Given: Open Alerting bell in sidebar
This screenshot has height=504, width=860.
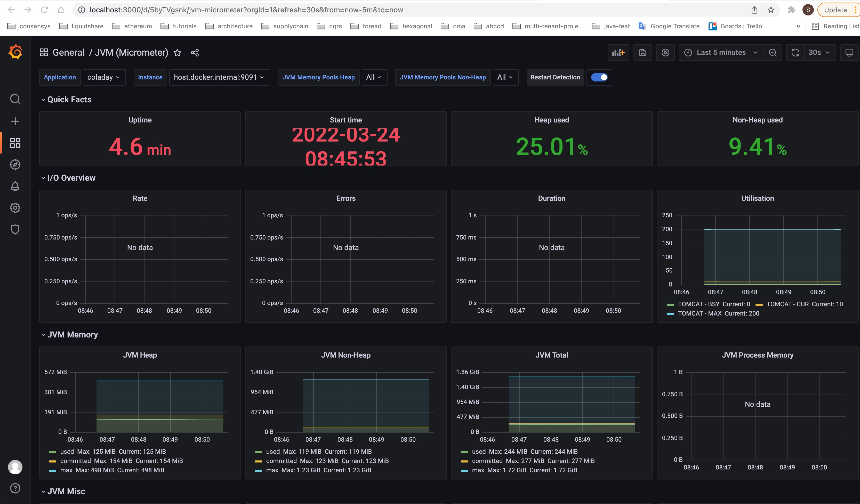Looking at the screenshot, I should [15, 186].
